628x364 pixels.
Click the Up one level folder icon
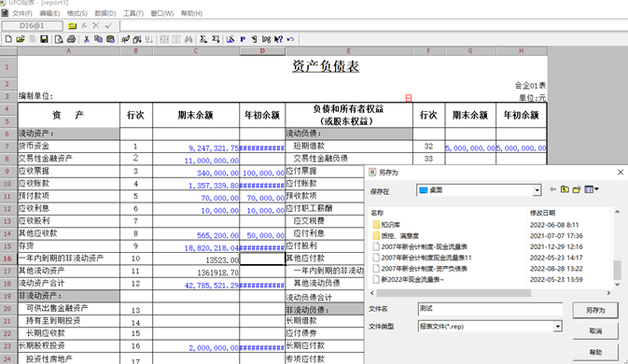coord(565,189)
